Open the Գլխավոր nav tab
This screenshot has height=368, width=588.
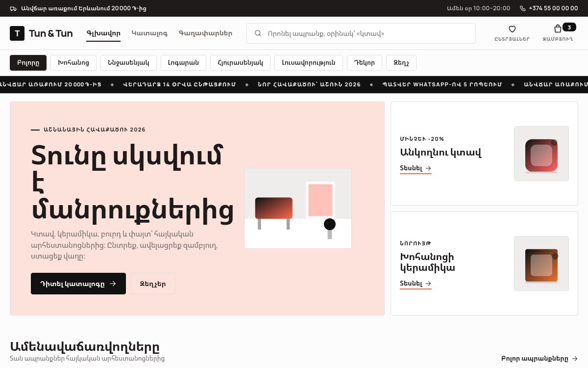click(103, 33)
